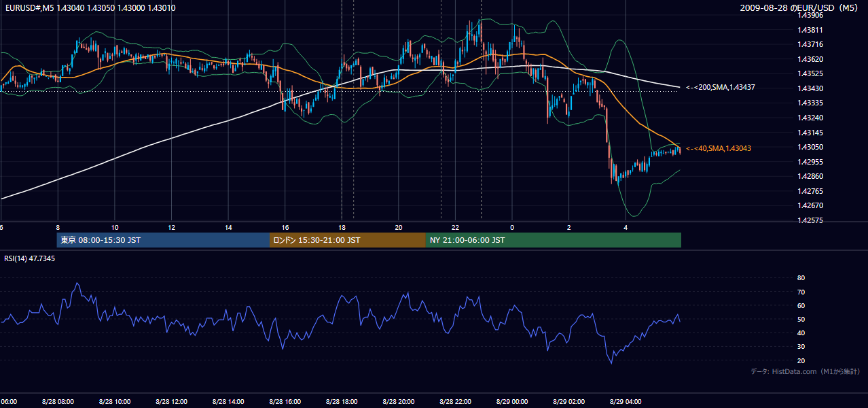The width and height of the screenshot is (868, 408).
Task: Click the bottom time label 8/28 14:00
Action: point(228,401)
